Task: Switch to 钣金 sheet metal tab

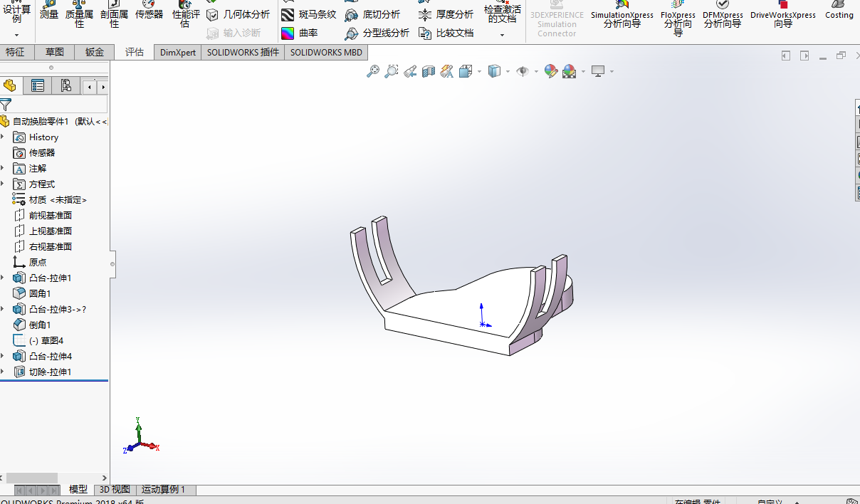Action: pyautogui.click(x=95, y=52)
